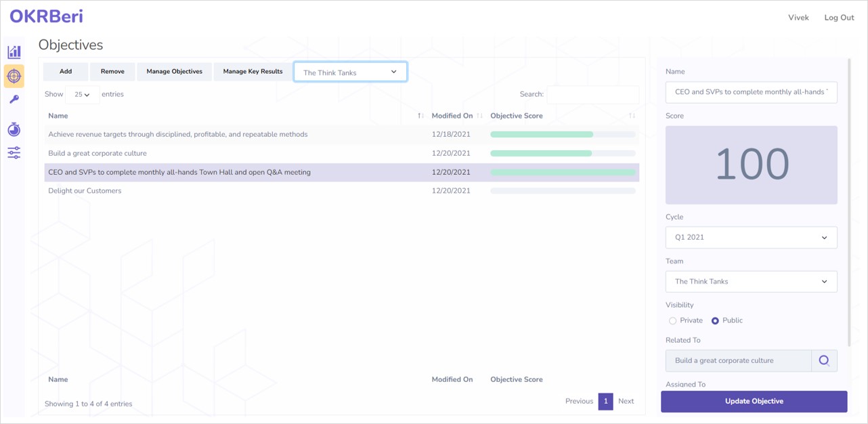Screen dimensions: 868x424
Task: Select row 'CEO and SVPs to complete monthly all-hands'
Action: [x=342, y=173]
